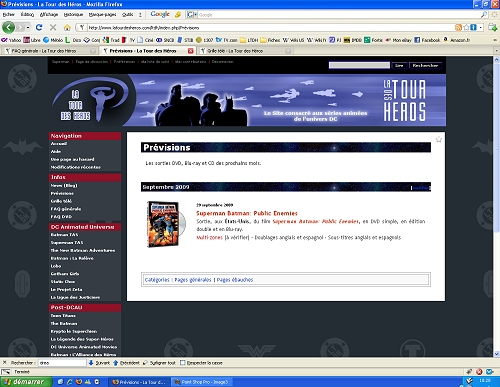The width and height of the screenshot is (500, 387).
Task: Bookmark page with address bar star icon
Action: tap(466, 27)
